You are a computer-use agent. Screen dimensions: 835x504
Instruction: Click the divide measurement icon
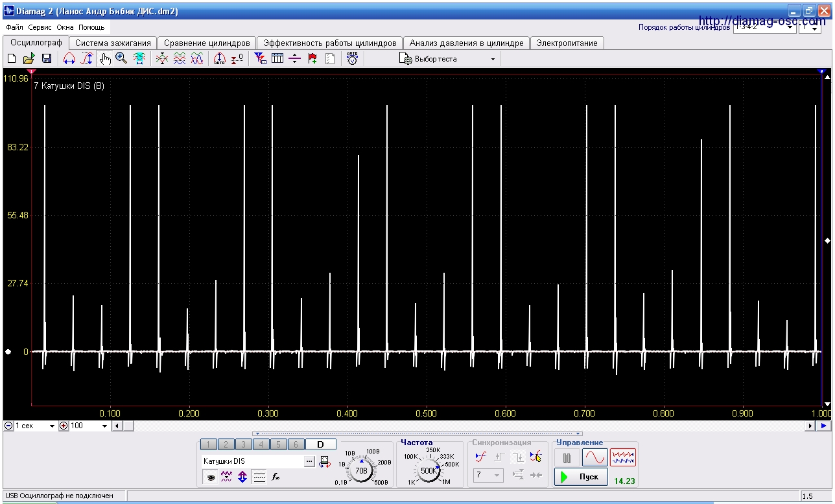tap(295, 59)
